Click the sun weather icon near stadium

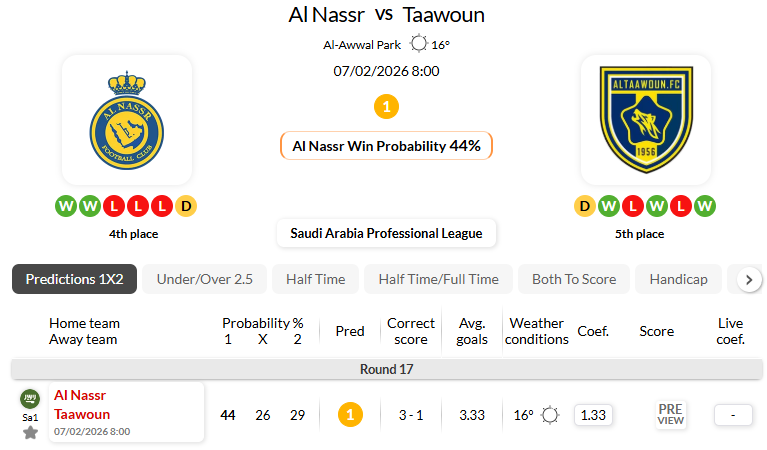[x=418, y=44]
